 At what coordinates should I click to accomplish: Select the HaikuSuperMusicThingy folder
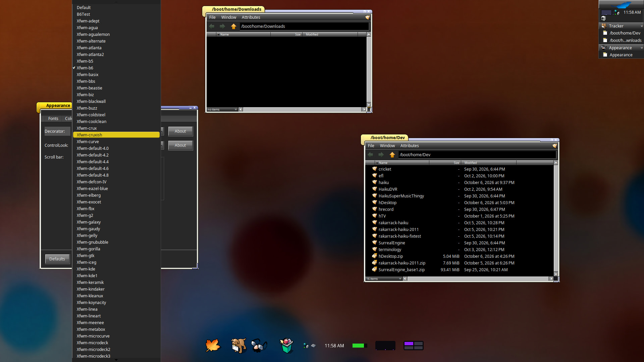(x=401, y=196)
